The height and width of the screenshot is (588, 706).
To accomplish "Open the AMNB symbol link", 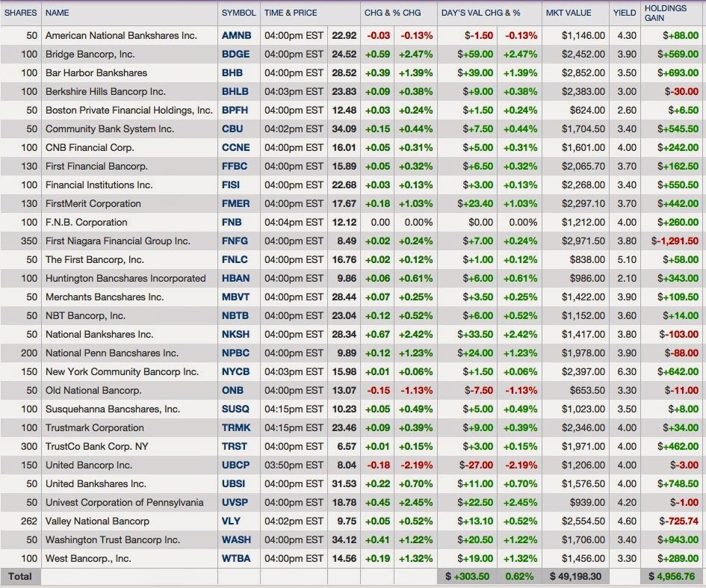I will 236,35.
